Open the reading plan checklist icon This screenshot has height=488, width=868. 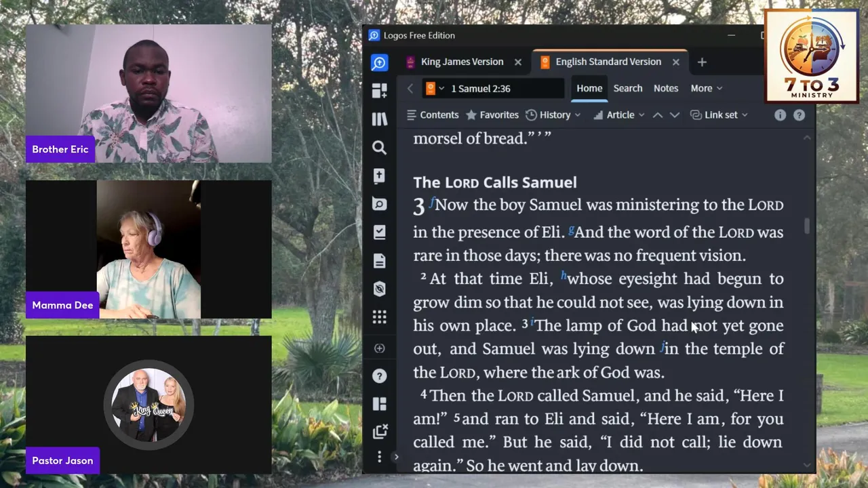(379, 232)
